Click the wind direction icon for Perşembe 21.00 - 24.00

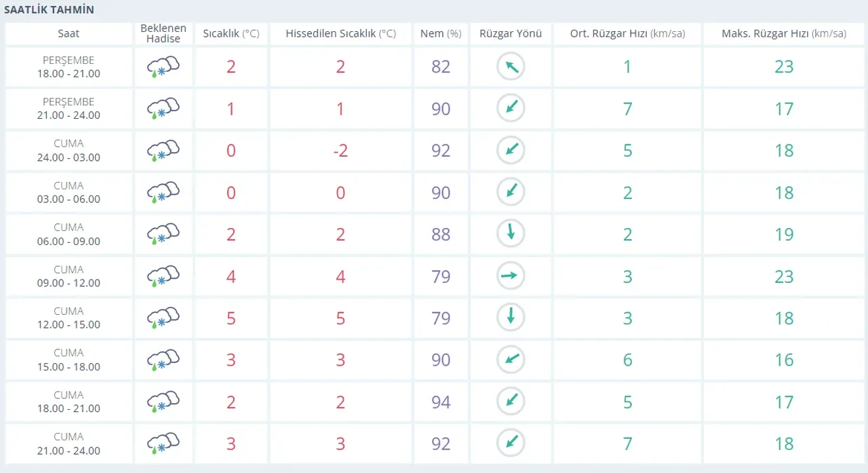pyautogui.click(x=511, y=109)
